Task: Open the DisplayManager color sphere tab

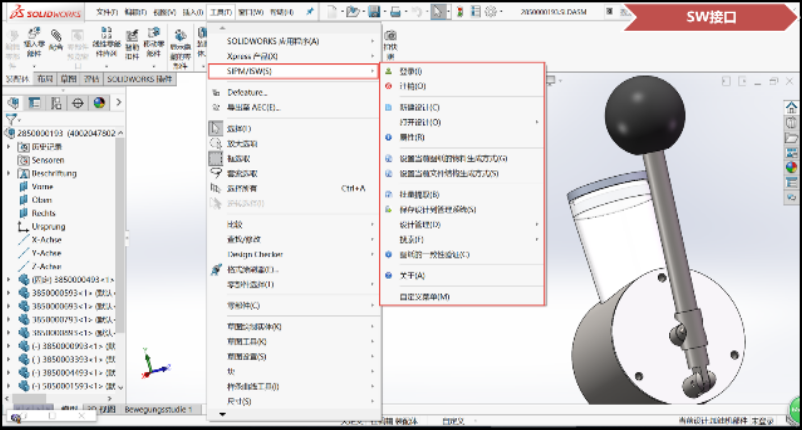Action: [x=99, y=103]
